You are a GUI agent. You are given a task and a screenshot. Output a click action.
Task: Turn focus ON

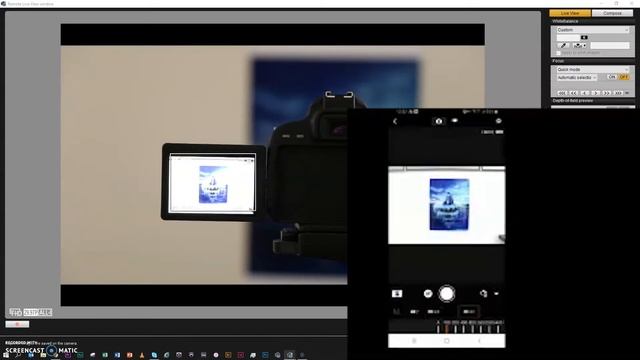click(611, 77)
